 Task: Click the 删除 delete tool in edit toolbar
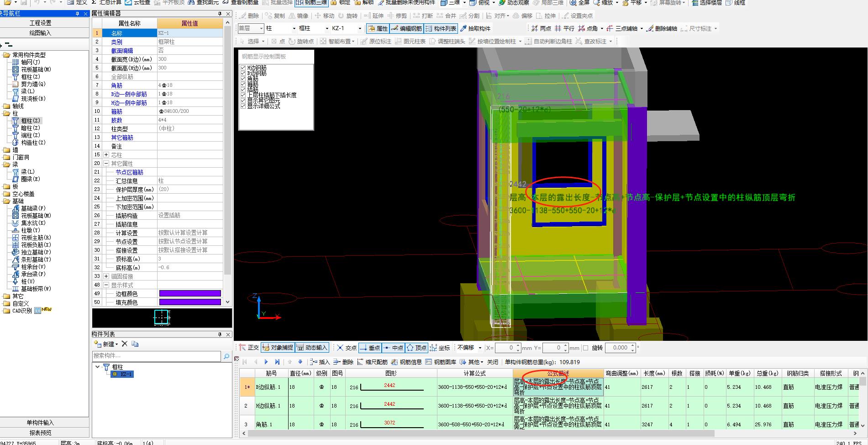pyautogui.click(x=249, y=16)
